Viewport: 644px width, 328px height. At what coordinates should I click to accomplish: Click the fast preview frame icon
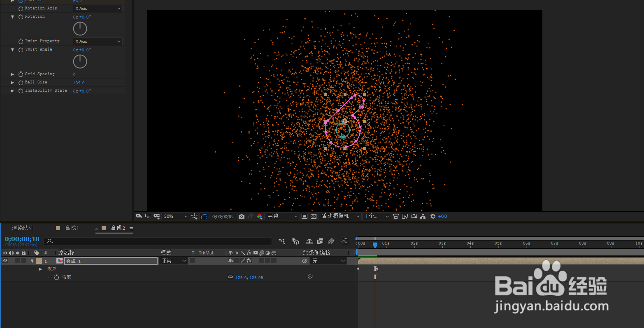pyautogui.click(x=305, y=216)
